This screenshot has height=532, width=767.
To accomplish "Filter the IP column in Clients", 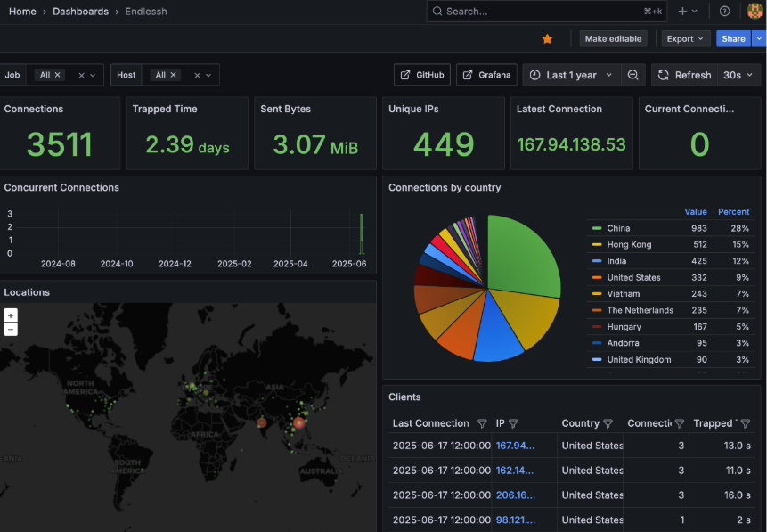I will [x=513, y=424].
